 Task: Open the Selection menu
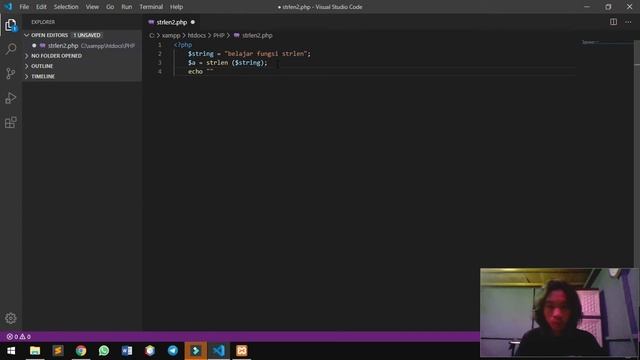coord(66,7)
